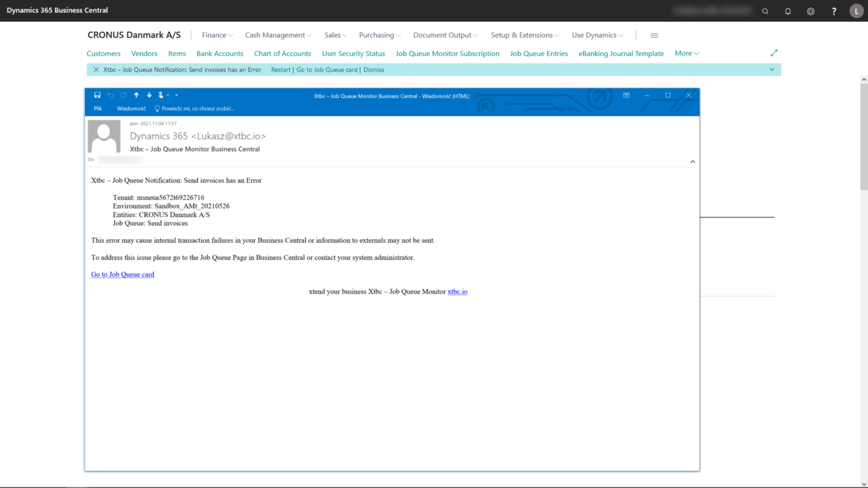Click the xtbc.io link in the email footer
868x488 pixels.
click(458, 291)
